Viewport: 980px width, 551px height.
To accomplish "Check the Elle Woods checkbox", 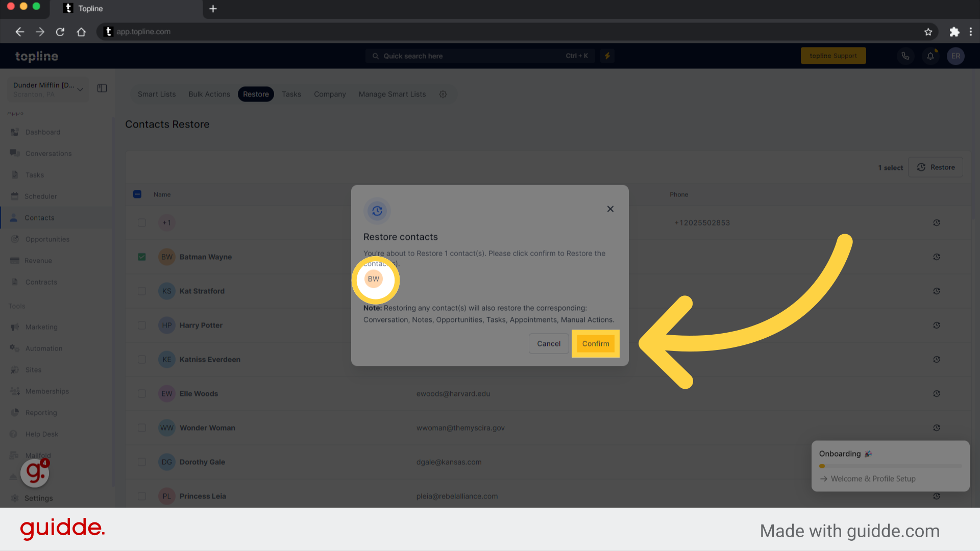I will [x=142, y=394].
